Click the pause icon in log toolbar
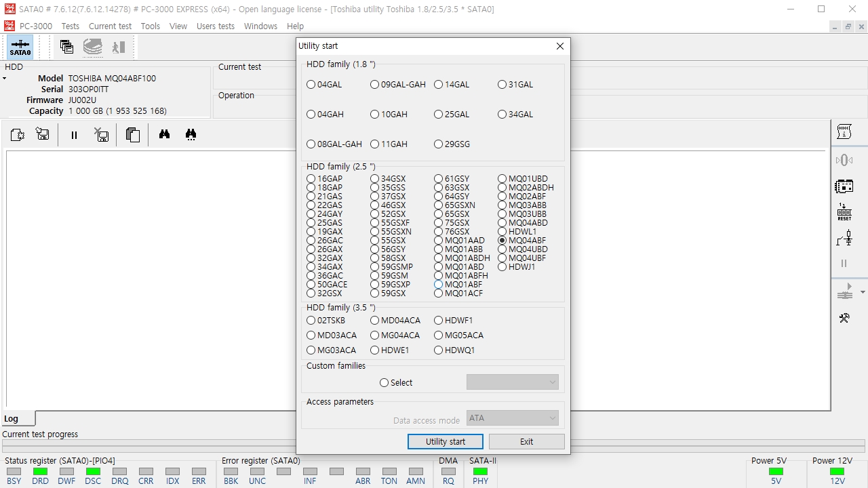Image resolution: width=868 pixels, height=488 pixels. [74, 135]
